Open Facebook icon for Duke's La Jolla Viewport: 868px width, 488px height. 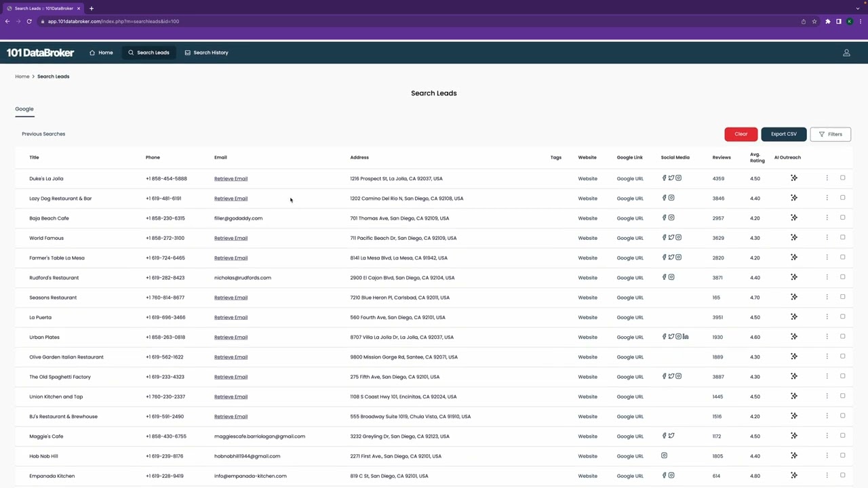pyautogui.click(x=665, y=178)
